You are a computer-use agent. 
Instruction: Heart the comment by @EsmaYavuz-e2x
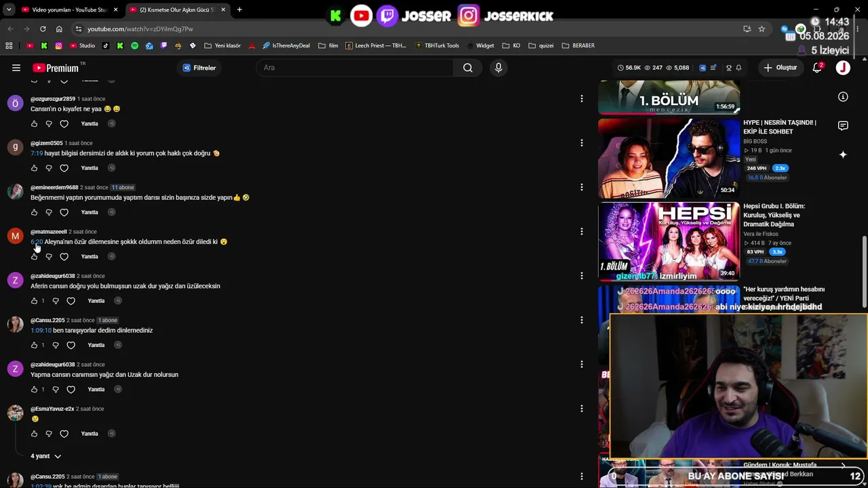[x=64, y=434]
